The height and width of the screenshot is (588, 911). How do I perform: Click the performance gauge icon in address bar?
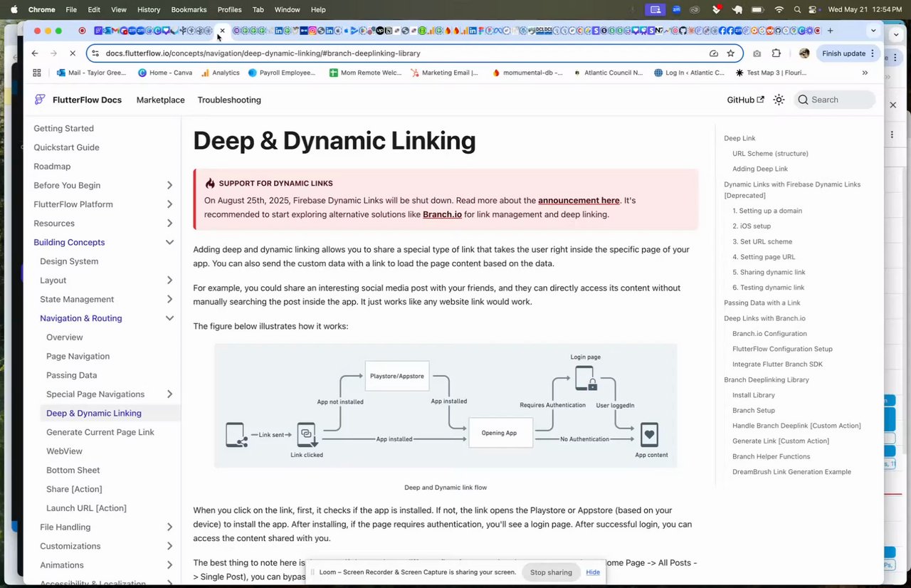(x=713, y=53)
